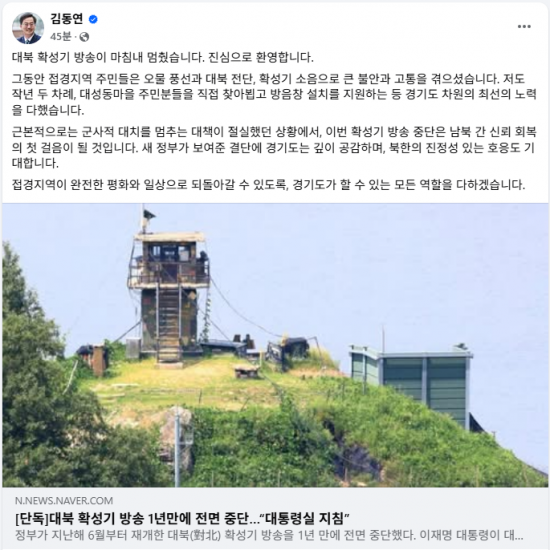550x550 pixels.
Task: Click closing sentence 접경지역이 완전한 평화와 일상으로
Action: tap(268, 185)
